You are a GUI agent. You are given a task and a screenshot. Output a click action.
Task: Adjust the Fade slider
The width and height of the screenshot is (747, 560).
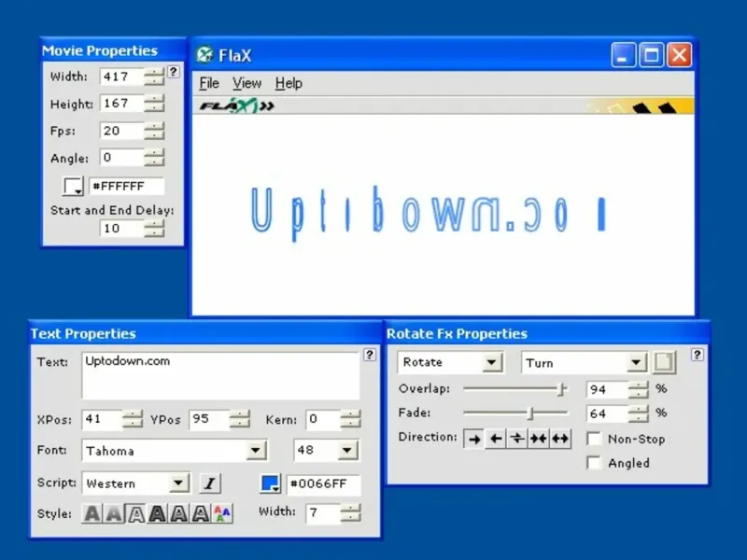pos(530,413)
